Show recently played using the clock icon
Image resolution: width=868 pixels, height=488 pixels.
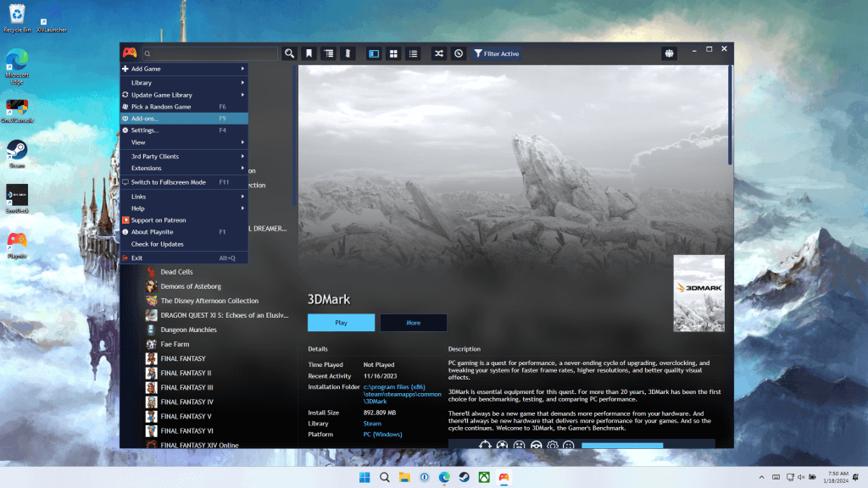(x=458, y=53)
